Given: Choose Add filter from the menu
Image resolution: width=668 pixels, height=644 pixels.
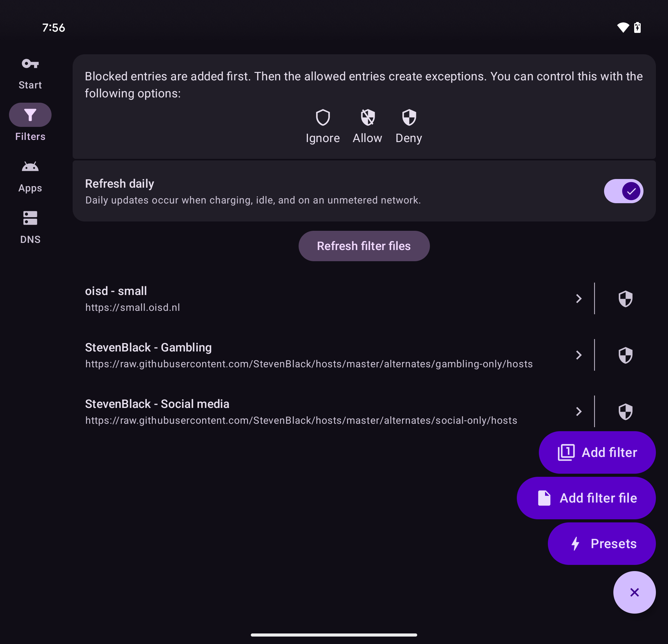Looking at the screenshot, I should coord(597,452).
